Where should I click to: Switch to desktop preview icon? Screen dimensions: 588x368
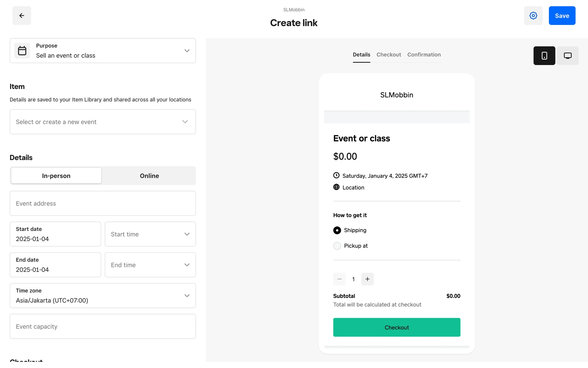point(567,56)
